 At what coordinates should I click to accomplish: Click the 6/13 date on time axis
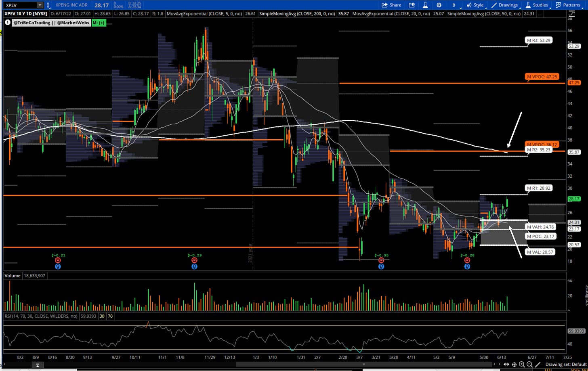coord(502,357)
